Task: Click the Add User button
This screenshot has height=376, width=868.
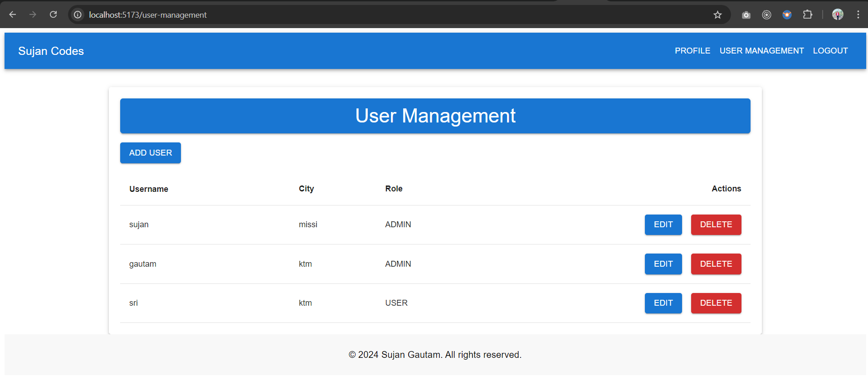Action: coord(150,153)
